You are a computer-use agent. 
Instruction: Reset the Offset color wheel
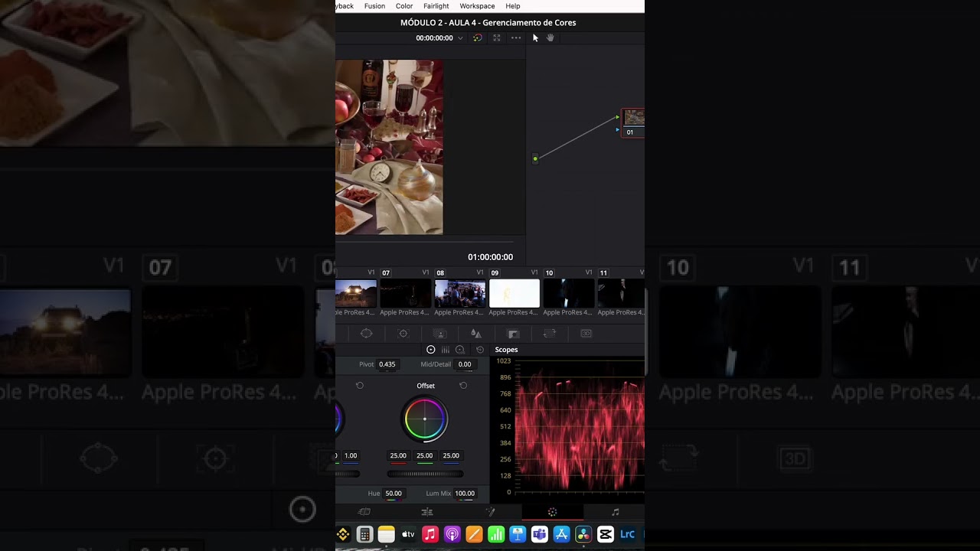(x=463, y=386)
